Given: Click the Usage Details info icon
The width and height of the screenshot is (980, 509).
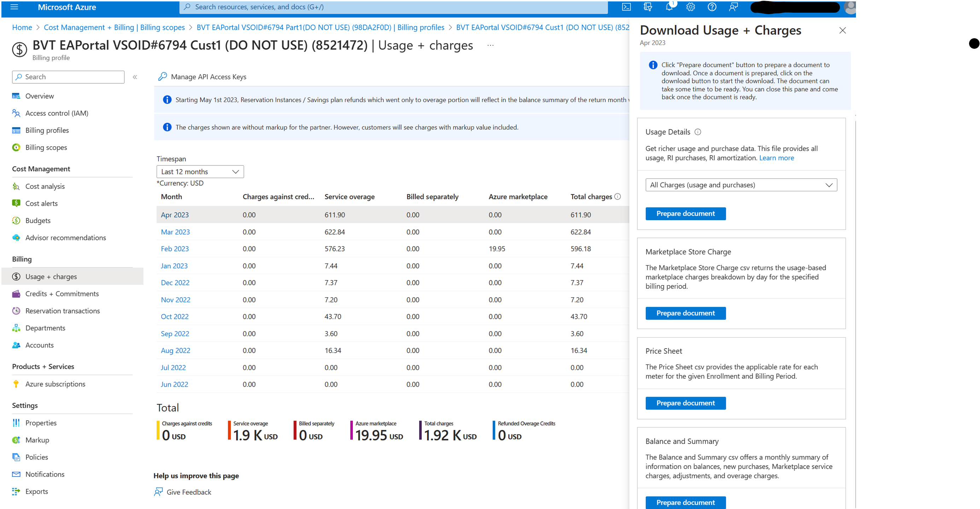Looking at the screenshot, I should pyautogui.click(x=698, y=131).
